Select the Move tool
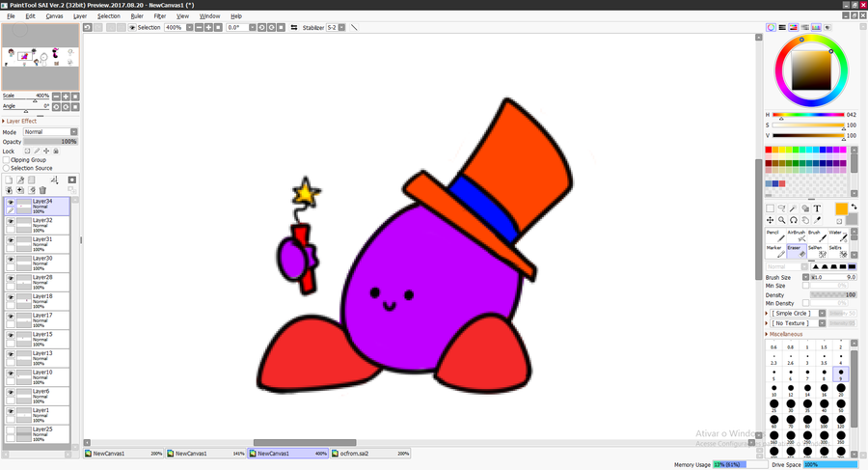 pyautogui.click(x=770, y=220)
